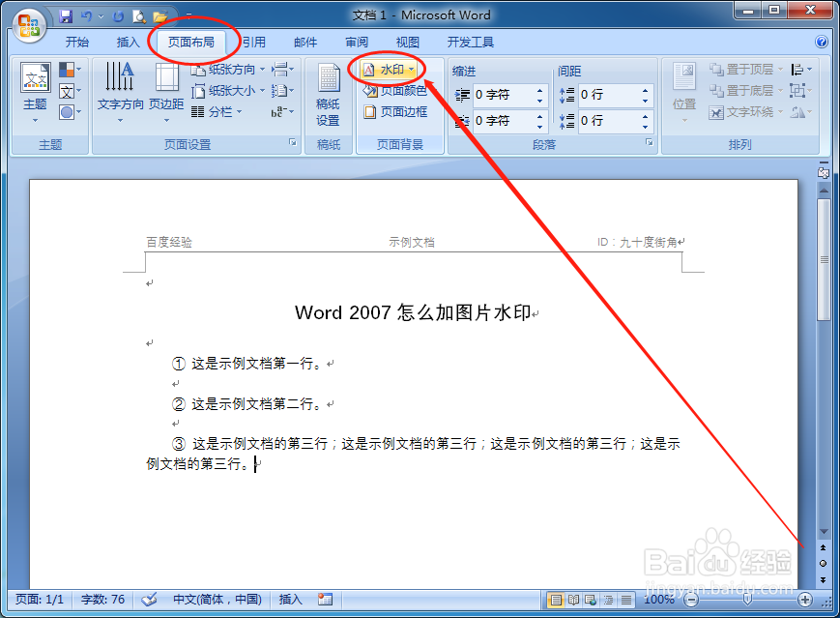Increase left indent using up arrow

click(x=539, y=90)
